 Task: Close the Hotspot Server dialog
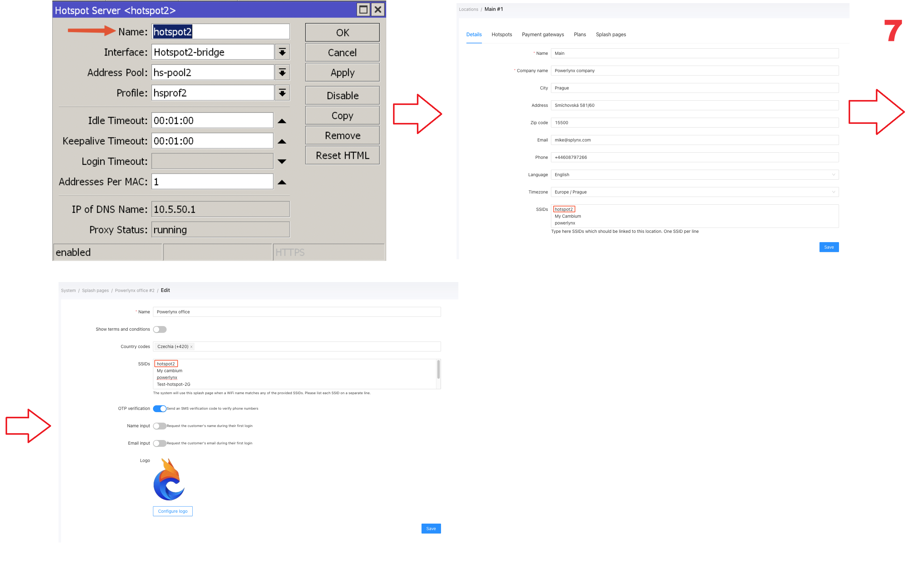(378, 10)
